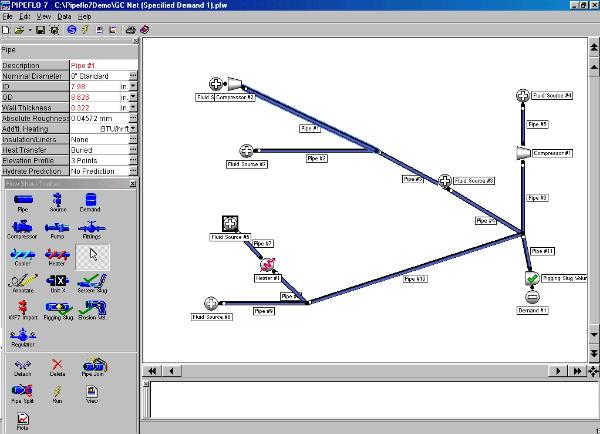
Task: Open the Data menu
Action: [64, 17]
